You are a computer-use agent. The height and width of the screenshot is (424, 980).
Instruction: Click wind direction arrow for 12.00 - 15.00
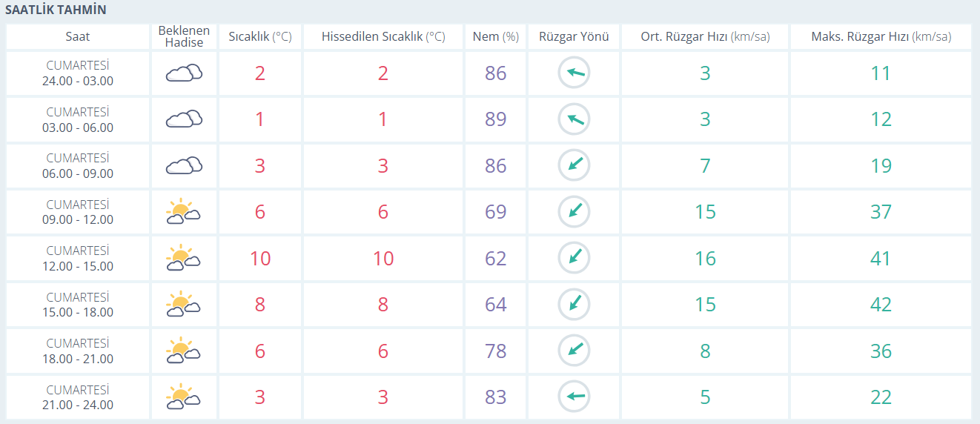click(574, 258)
